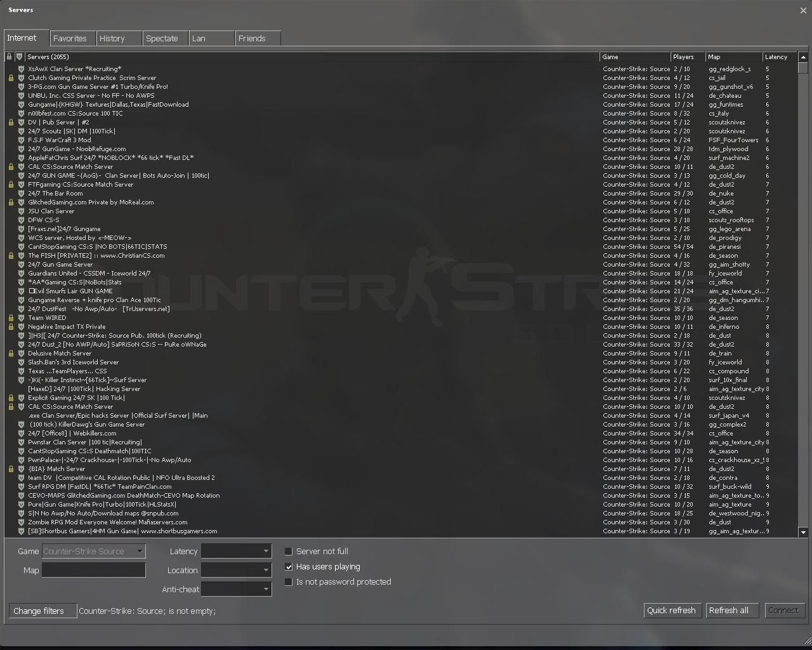
Task: Click the scrollbar down arrow
Action: point(803,532)
